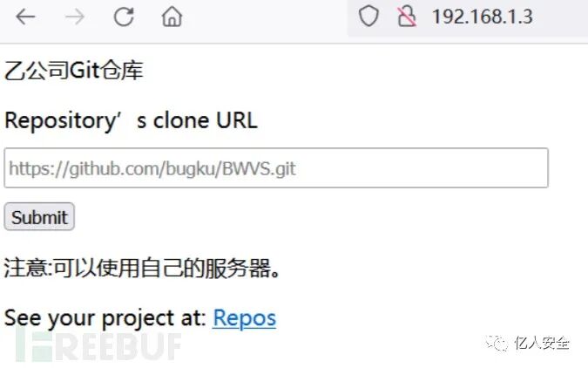Click the FREEBUF watermark logo
The height and width of the screenshot is (368, 588).
pos(98,344)
